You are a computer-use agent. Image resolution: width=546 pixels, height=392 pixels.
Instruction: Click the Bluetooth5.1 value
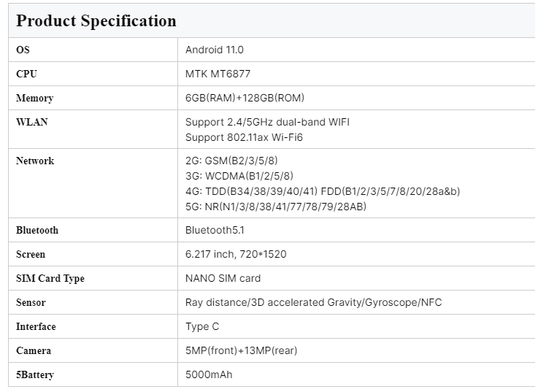(x=214, y=230)
